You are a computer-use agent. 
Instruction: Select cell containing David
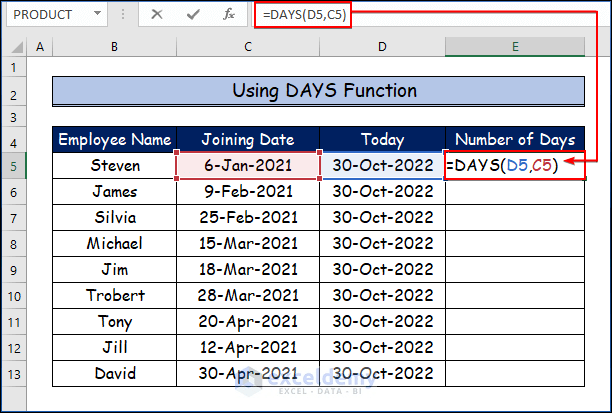pyautogui.click(x=114, y=374)
